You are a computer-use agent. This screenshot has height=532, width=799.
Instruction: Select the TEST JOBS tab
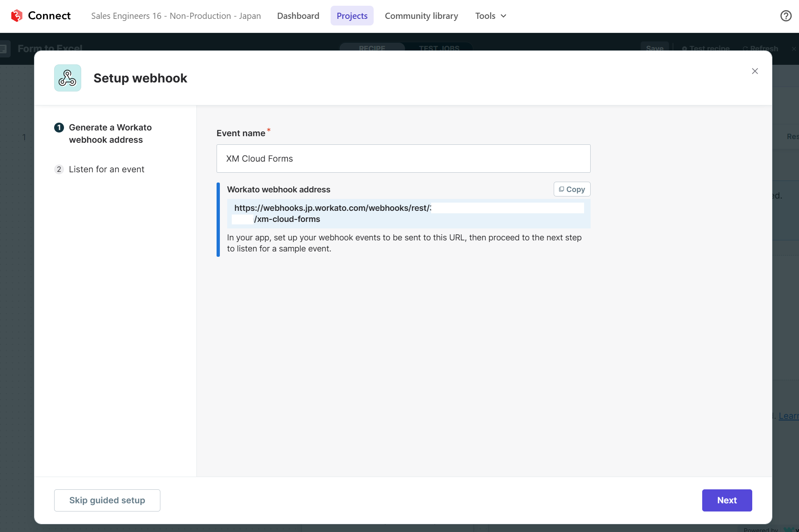point(439,49)
